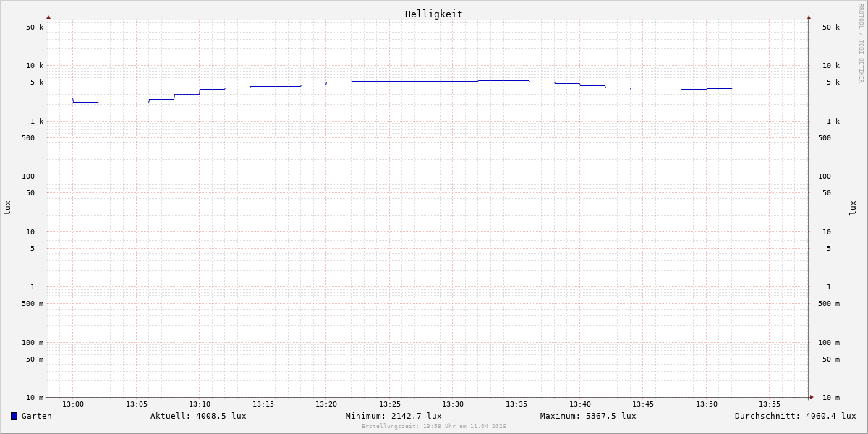Click the 10 m label on right axis
868x434 pixels.
pyautogui.click(x=830, y=398)
